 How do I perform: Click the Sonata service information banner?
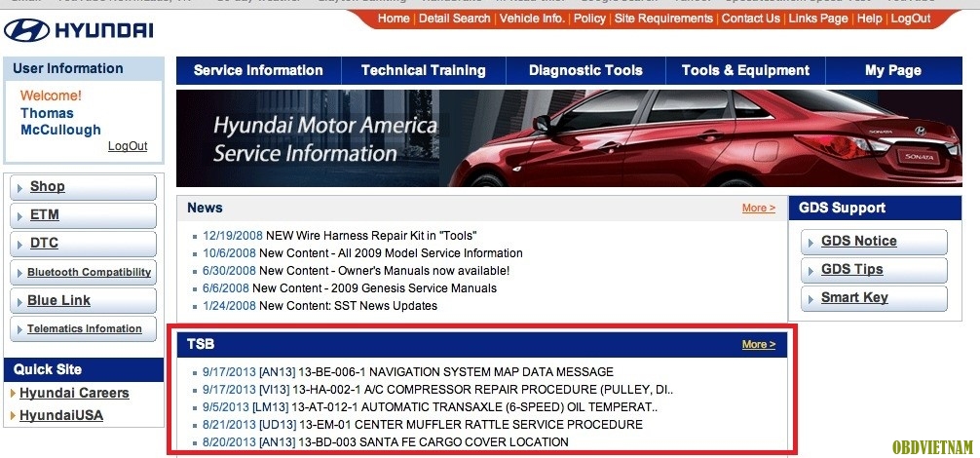click(569, 138)
